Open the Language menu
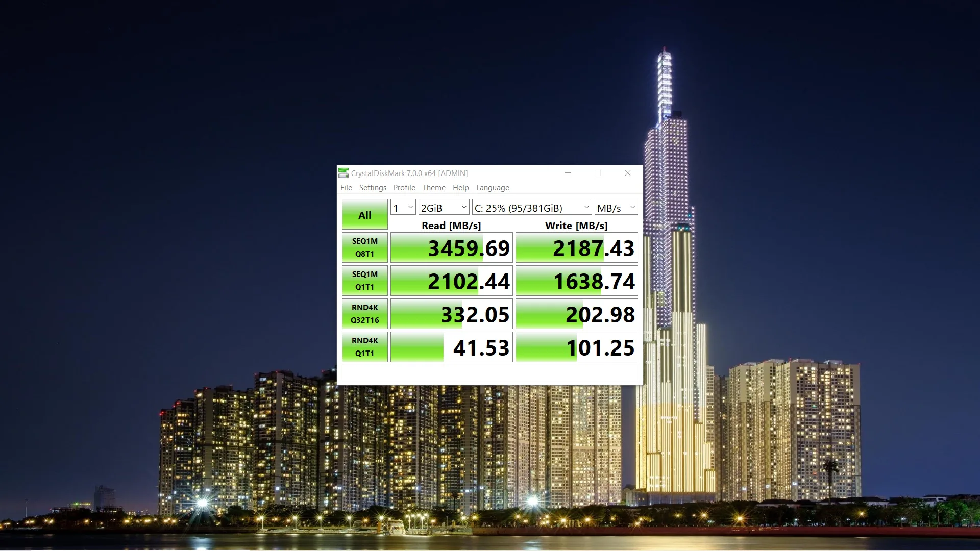Viewport: 980px width, 551px height. 493,188
